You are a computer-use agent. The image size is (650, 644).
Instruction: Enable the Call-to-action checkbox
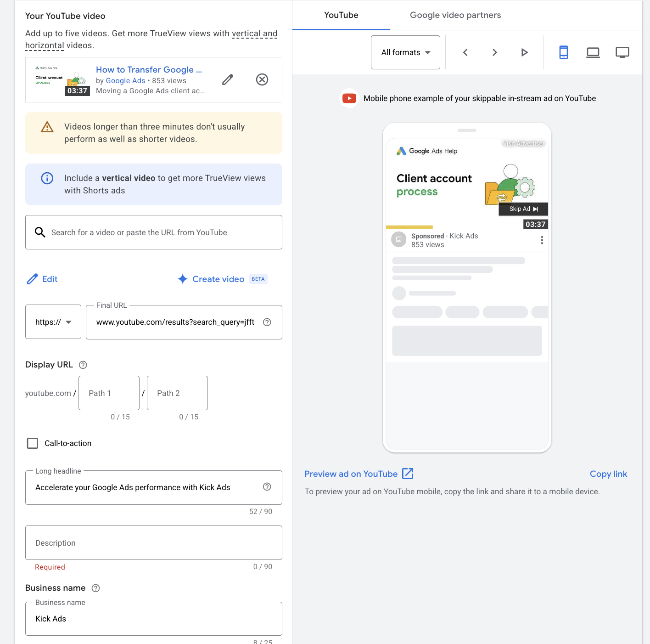pyautogui.click(x=33, y=443)
